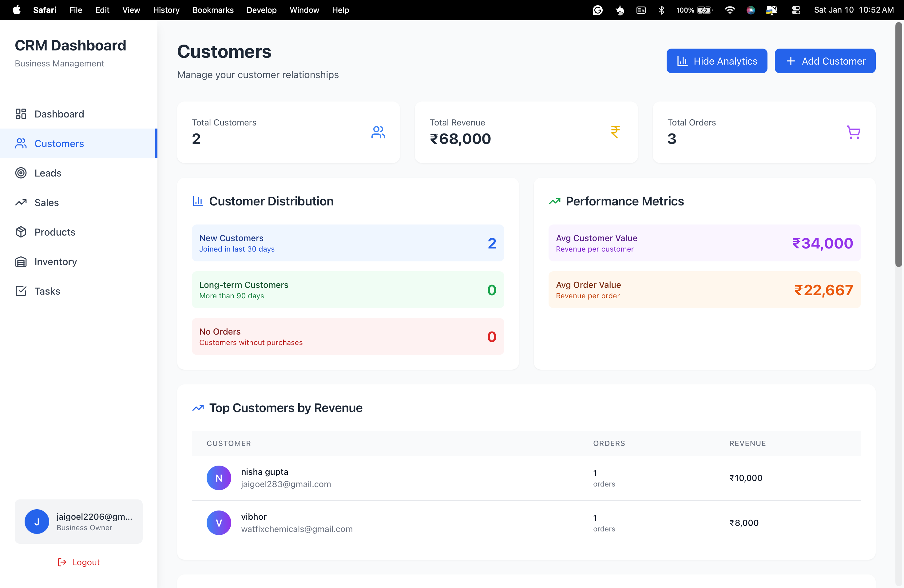904x588 pixels.
Task: Open the Bookmarks menu
Action: (x=213, y=10)
